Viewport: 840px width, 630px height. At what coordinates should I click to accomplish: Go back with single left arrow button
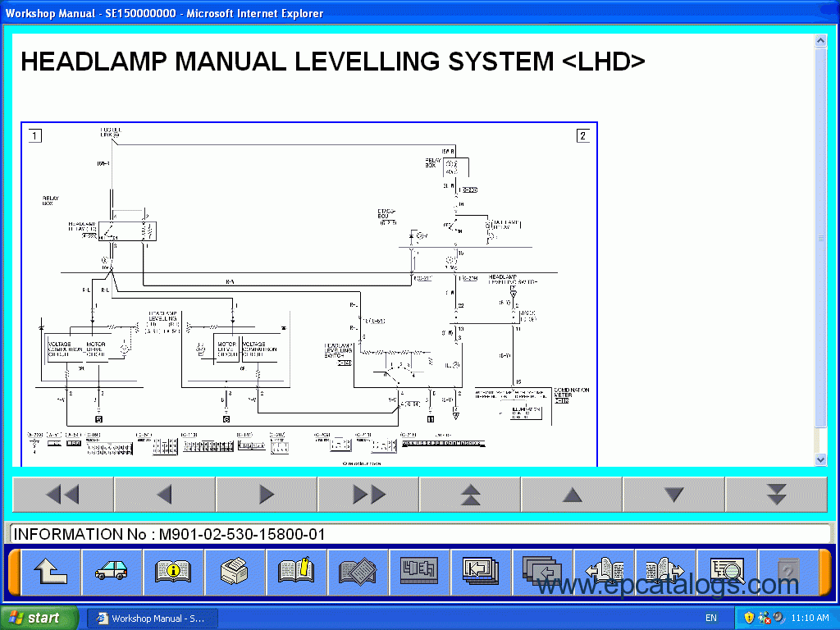(164, 495)
